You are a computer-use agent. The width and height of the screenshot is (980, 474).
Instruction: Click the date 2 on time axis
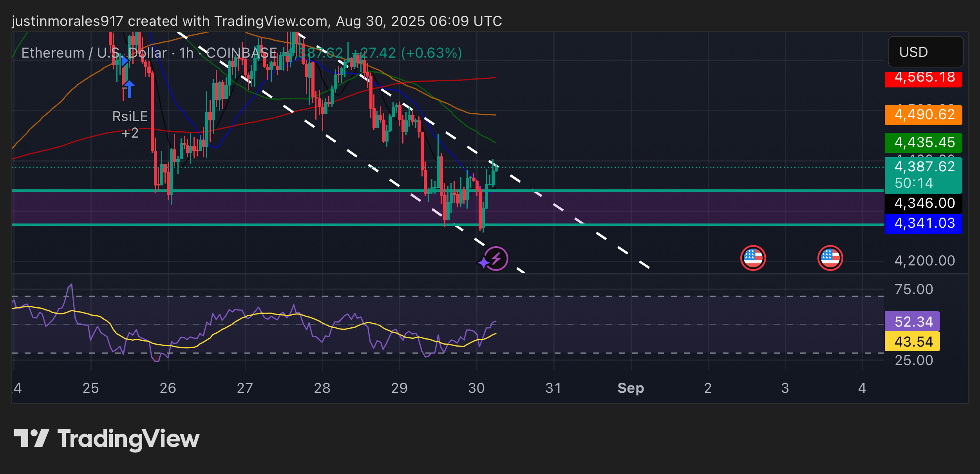(x=708, y=388)
